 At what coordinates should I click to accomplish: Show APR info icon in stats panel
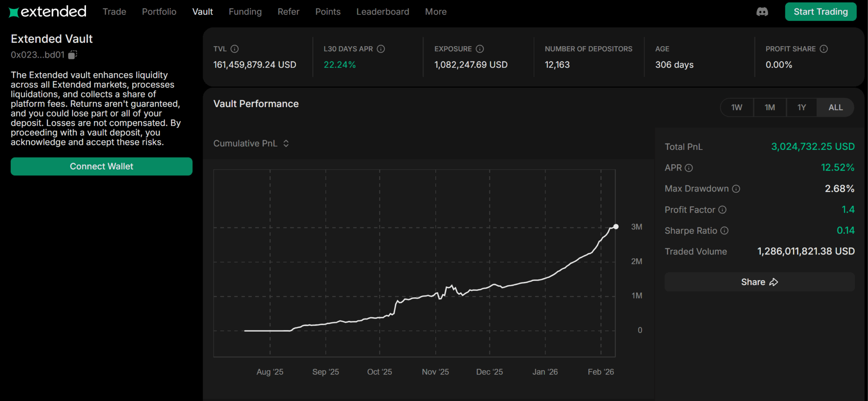point(689,168)
